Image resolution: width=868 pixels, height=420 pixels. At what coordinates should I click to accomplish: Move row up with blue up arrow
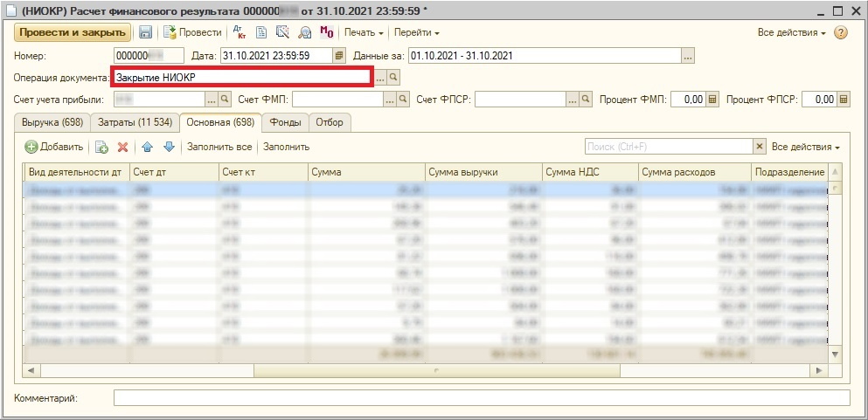tap(148, 147)
